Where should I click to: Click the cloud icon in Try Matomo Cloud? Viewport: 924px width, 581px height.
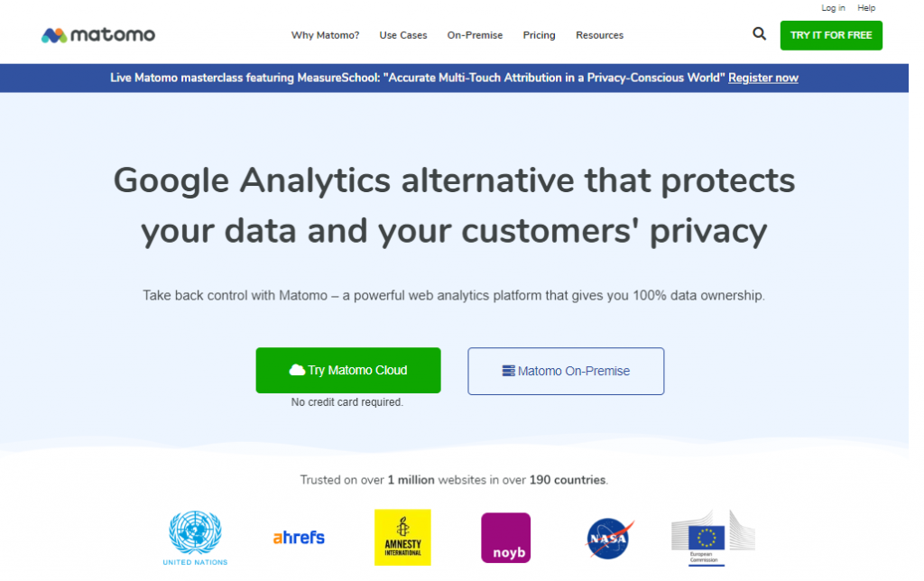pos(297,370)
